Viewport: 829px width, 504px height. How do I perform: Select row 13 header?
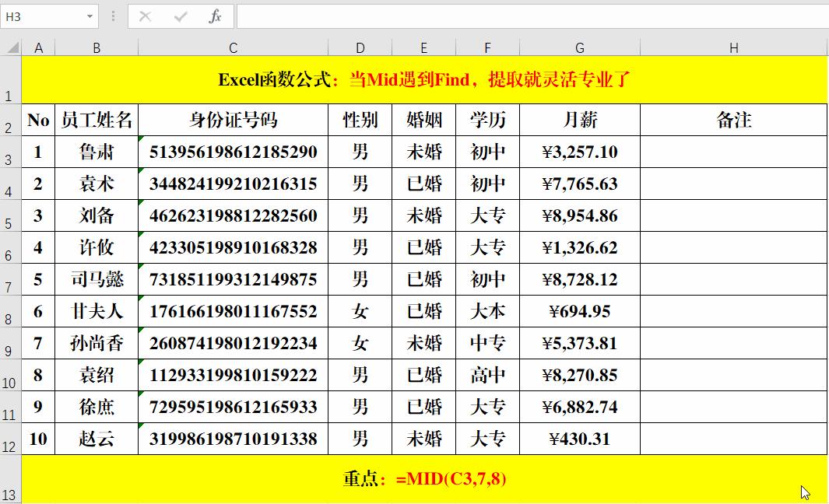click(x=10, y=480)
